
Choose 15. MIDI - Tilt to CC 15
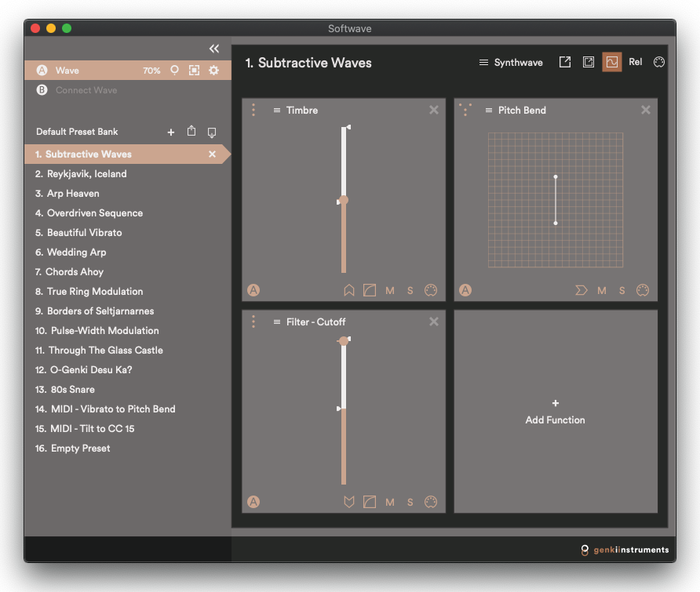tap(128, 429)
